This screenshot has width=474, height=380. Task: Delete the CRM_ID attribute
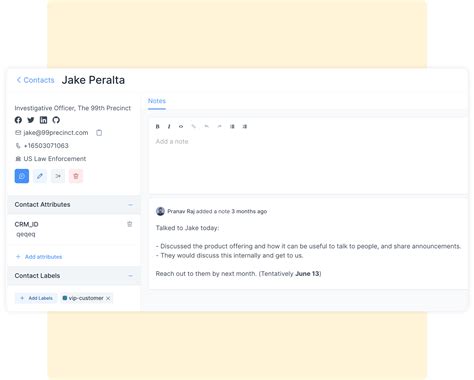130,224
